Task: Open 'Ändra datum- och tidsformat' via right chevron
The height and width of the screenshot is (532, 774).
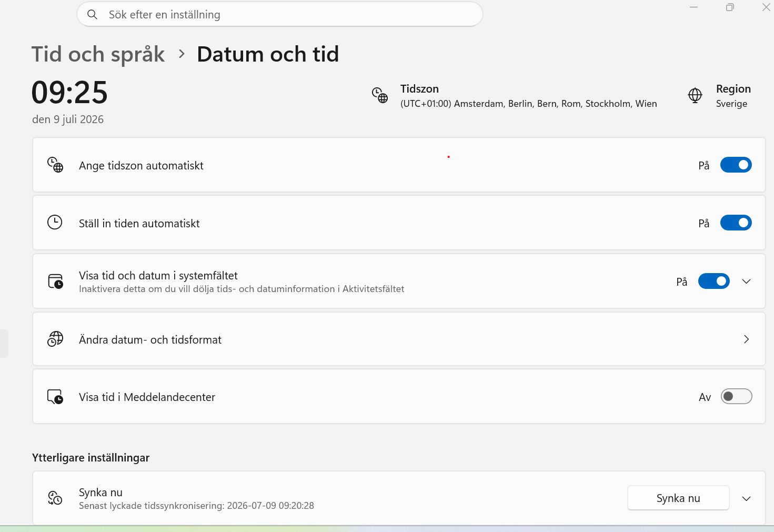Action: click(x=746, y=339)
